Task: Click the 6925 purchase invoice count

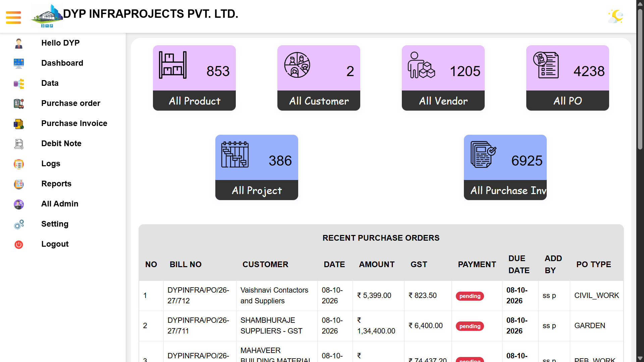Action: coord(527,161)
